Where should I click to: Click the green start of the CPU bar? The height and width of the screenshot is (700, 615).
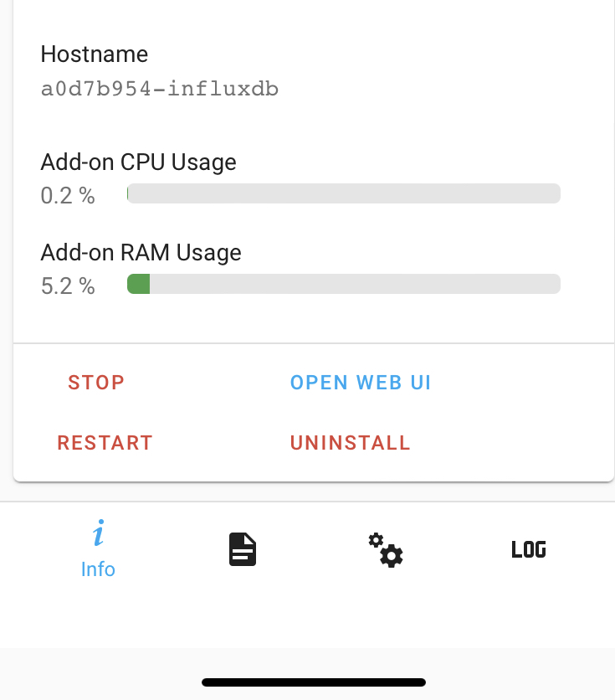[x=128, y=193]
